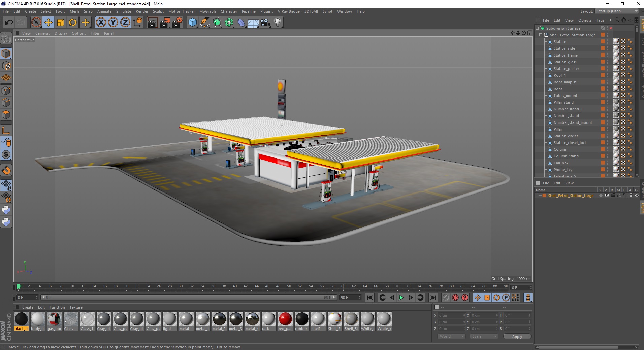Toggle visibility dots of Column object
This screenshot has width=644, height=350.
(608, 149)
